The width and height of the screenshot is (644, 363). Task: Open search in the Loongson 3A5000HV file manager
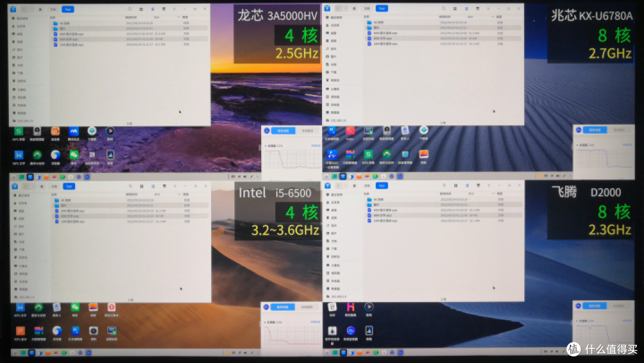click(130, 9)
